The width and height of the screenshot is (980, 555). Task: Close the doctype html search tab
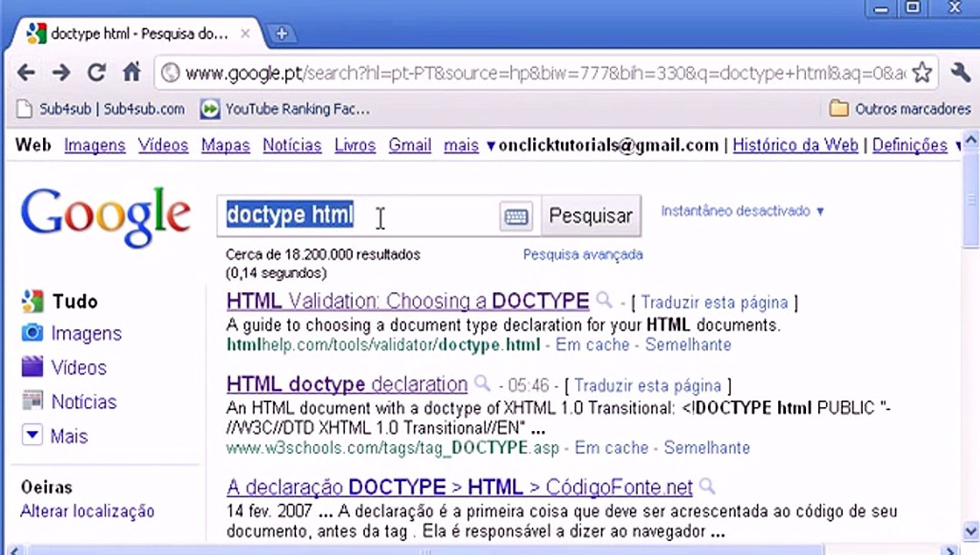coord(245,34)
